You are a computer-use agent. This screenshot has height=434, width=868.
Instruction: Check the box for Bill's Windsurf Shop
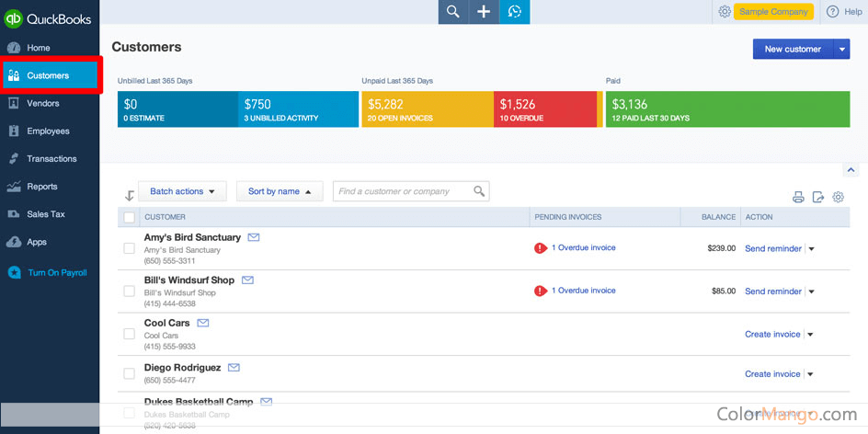pyautogui.click(x=129, y=291)
